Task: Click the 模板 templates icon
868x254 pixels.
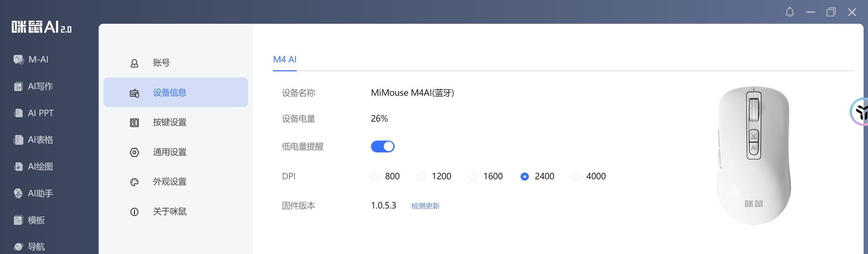Action: [x=19, y=220]
